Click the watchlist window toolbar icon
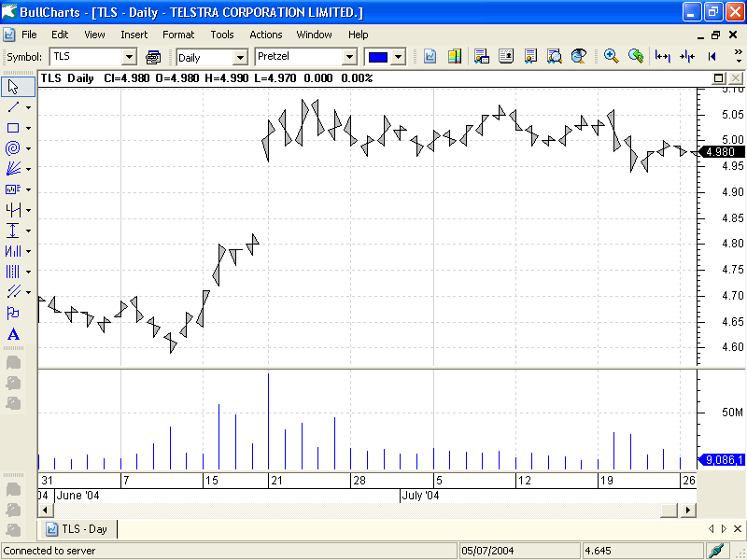 pos(482,56)
